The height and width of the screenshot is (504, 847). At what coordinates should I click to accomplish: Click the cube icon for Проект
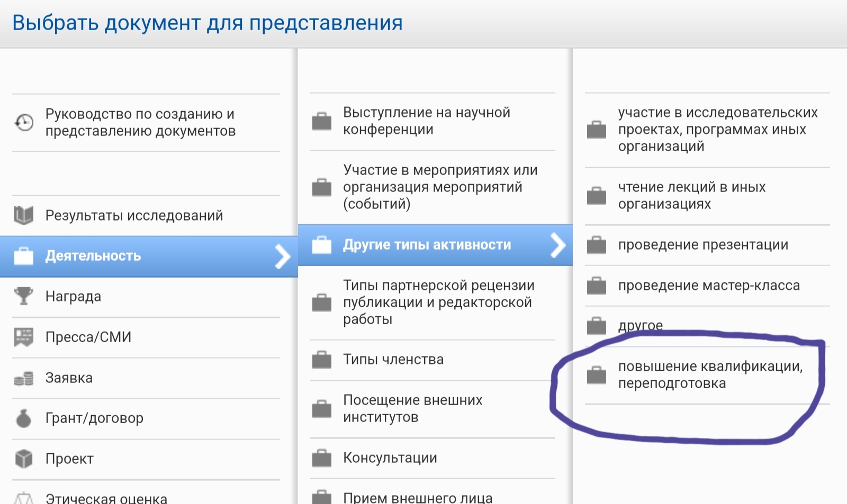24,459
